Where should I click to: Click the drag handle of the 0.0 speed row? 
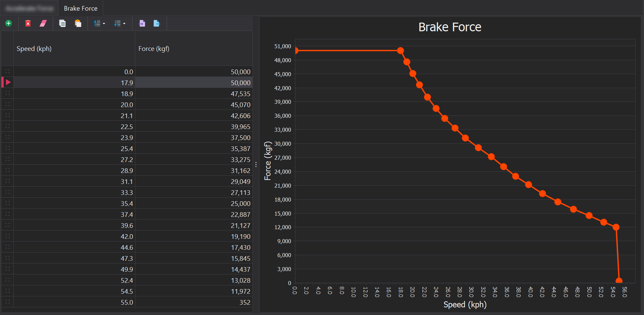pyautogui.click(x=8, y=72)
